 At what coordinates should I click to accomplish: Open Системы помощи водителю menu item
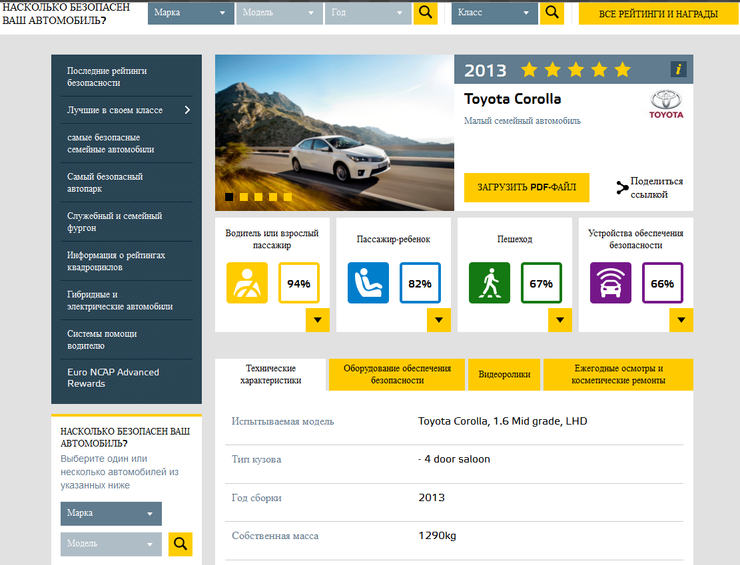click(102, 339)
